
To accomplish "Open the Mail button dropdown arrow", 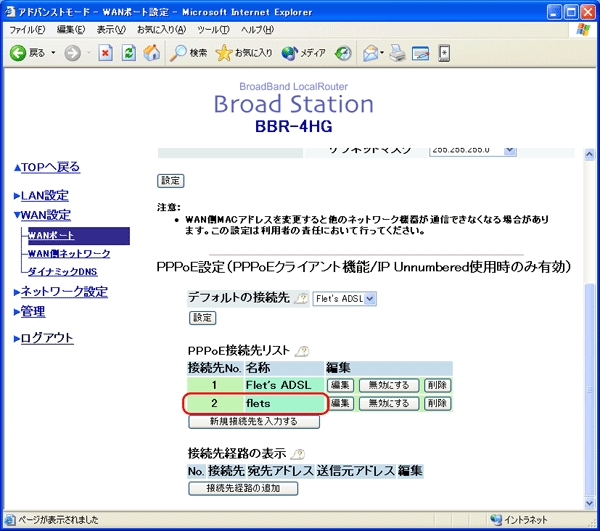I will (382, 52).
